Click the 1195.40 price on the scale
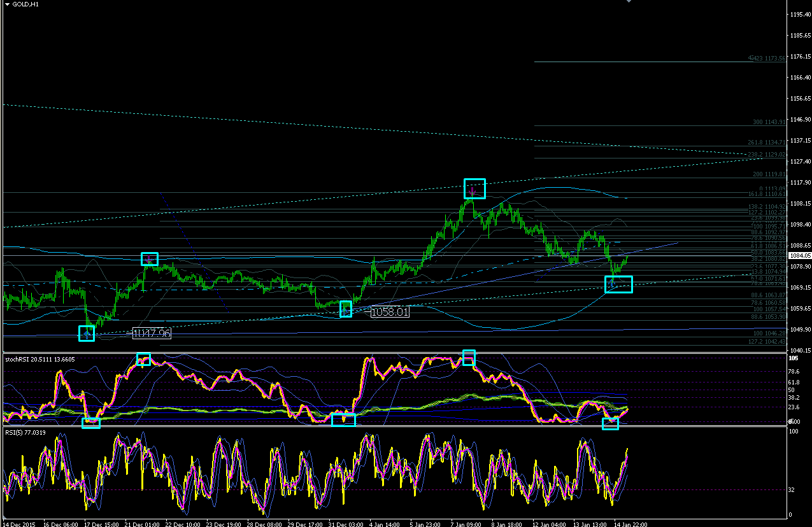Screen dimensions: 812x527 [x=799, y=14]
